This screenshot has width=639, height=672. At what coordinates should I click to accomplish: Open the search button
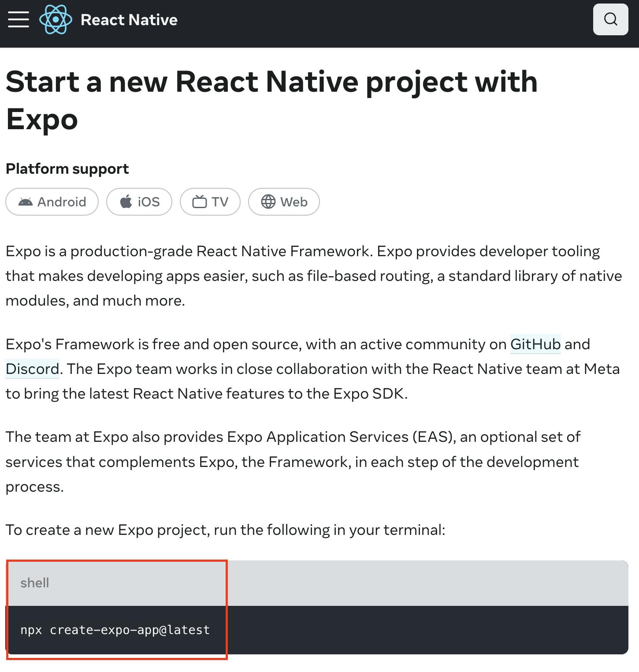click(x=610, y=19)
